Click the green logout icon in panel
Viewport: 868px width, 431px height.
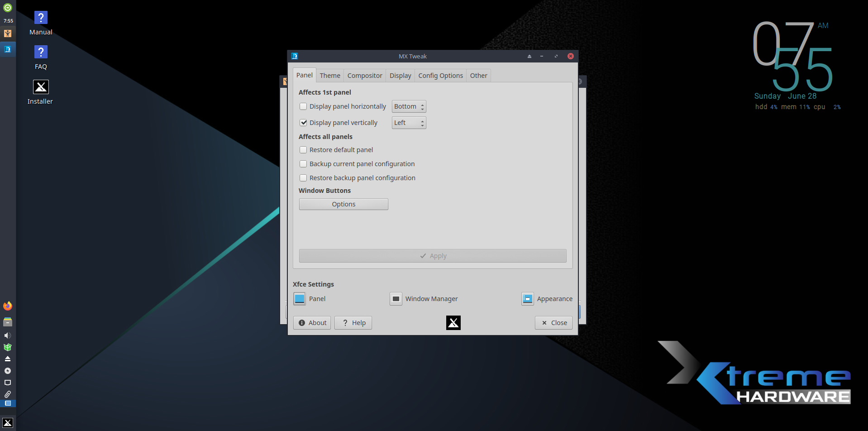8,8
